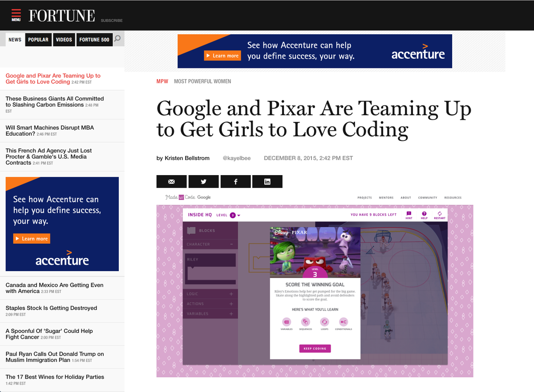Screen dimensions: 534x392
Task: Click the HELP question icon
Action: click(x=424, y=215)
